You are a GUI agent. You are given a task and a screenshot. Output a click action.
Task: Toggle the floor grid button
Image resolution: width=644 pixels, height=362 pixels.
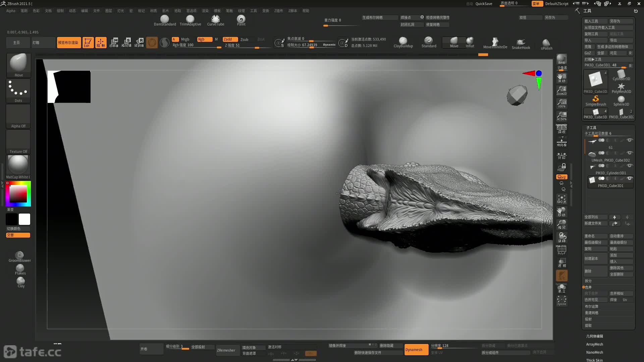click(x=561, y=141)
